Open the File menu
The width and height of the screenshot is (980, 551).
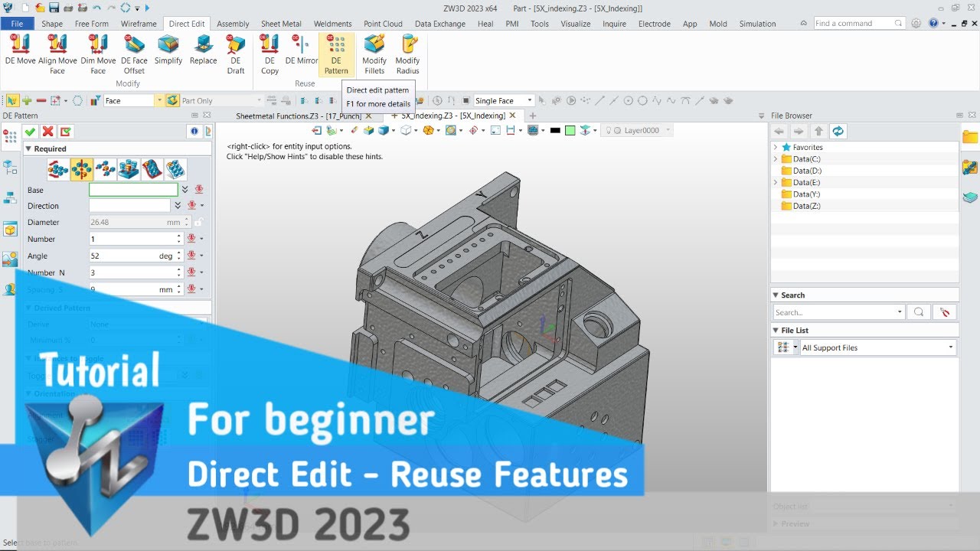pyautogui.click(x=17, y=24)
